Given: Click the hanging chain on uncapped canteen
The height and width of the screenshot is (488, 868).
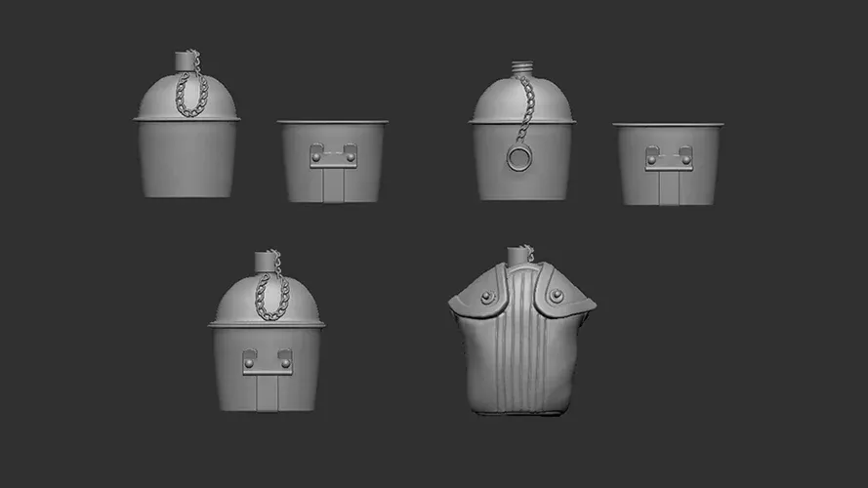Looking at the screenshot, I should tap(525, 109).
